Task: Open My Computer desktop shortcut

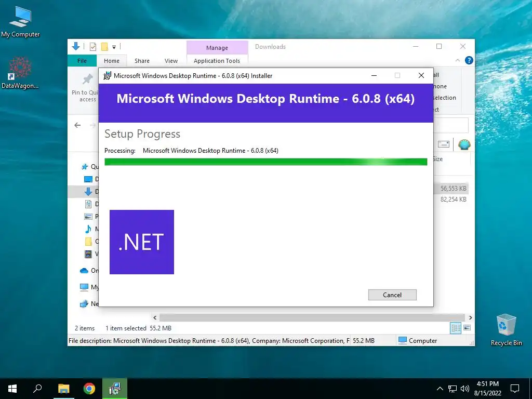Action: tap(20, 21)
